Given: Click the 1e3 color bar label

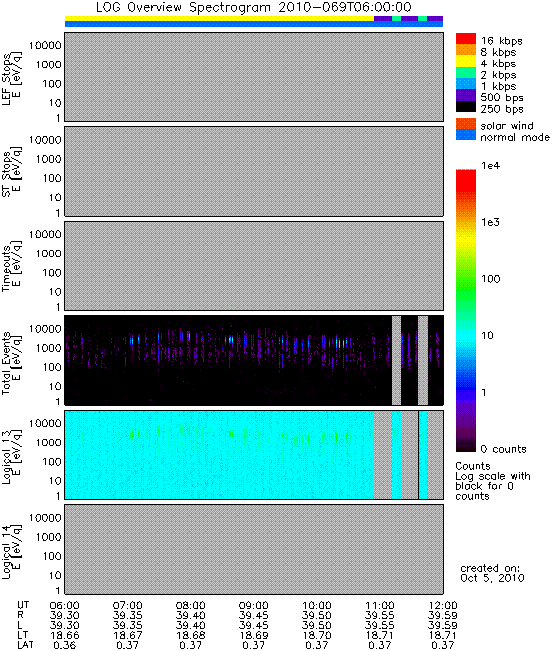Looking at the screenshot, I should coord(491,222).
